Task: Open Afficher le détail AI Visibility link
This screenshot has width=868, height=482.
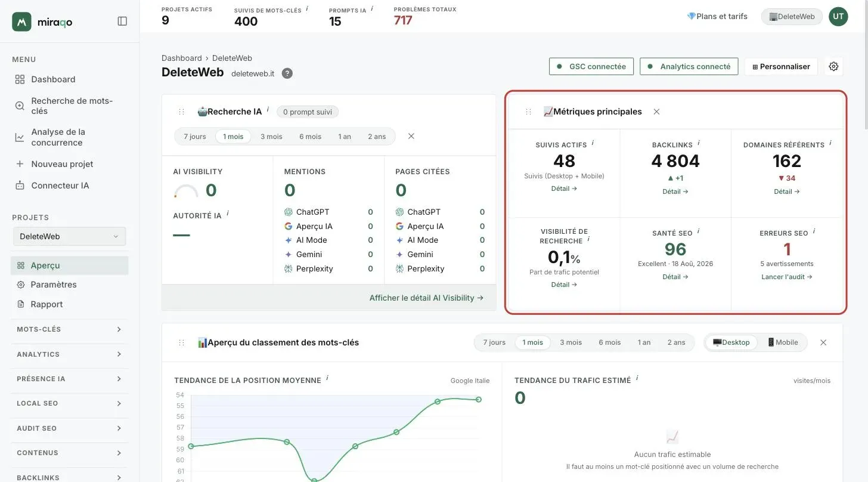Action: 426,298
